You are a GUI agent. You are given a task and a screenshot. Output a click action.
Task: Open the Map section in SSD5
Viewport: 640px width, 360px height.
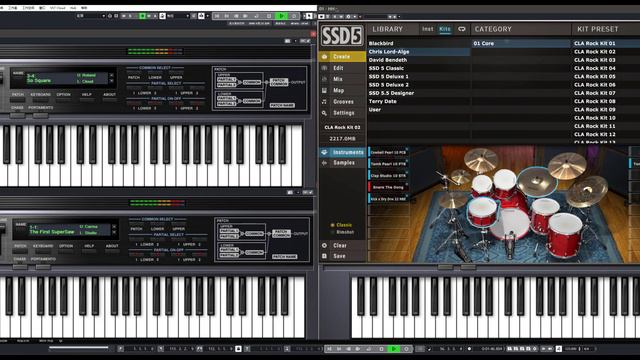[x=342, y=90]
